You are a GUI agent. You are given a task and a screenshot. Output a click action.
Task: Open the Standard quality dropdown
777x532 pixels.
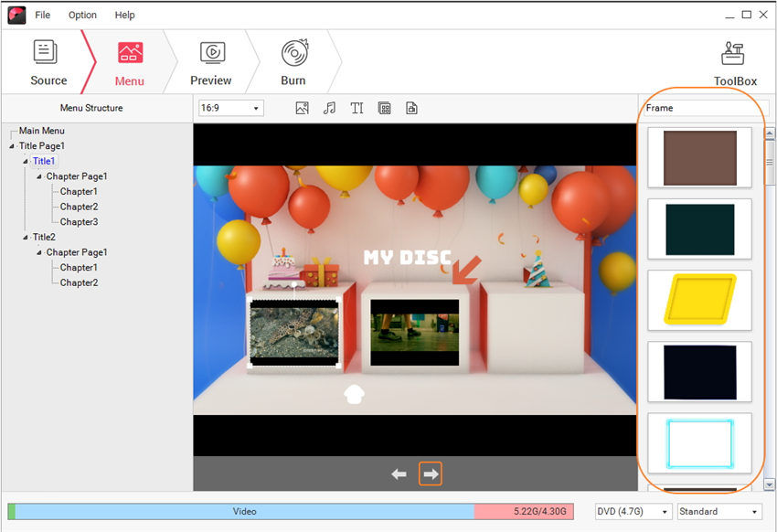coord(718,512)
